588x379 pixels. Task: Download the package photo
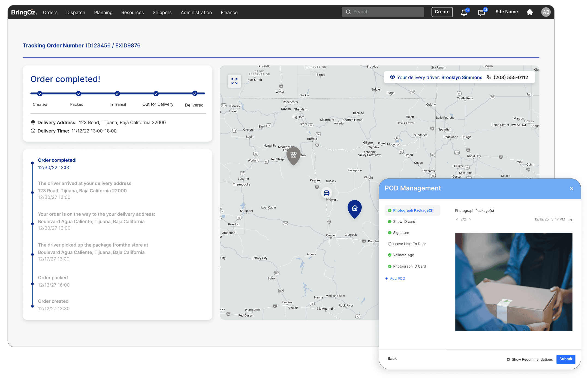pyautogui.click(x=570, y=219)
